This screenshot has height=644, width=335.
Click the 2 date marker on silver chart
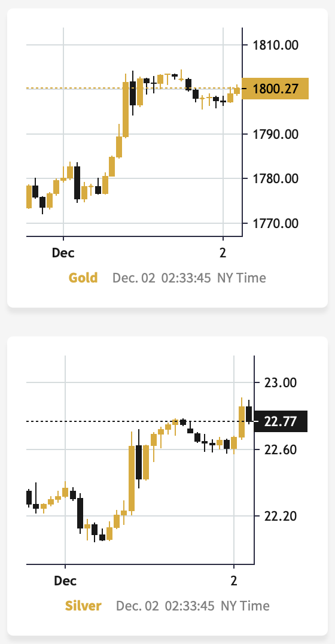233,581
